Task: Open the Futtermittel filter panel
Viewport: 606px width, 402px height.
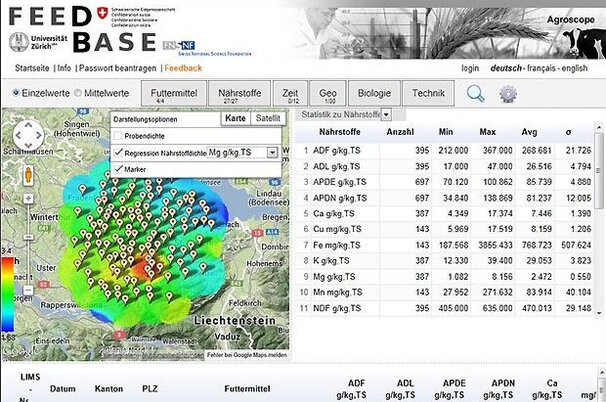Action: point(172,93)
